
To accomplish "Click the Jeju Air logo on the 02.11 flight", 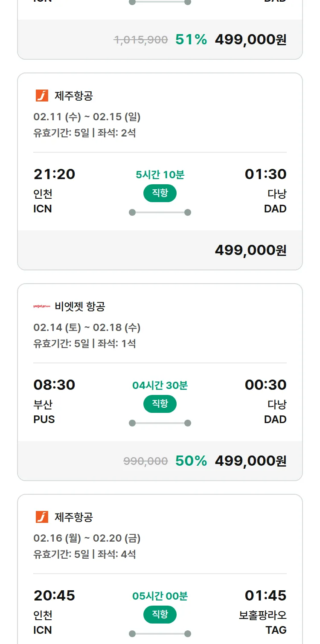I will click(42, 96).
